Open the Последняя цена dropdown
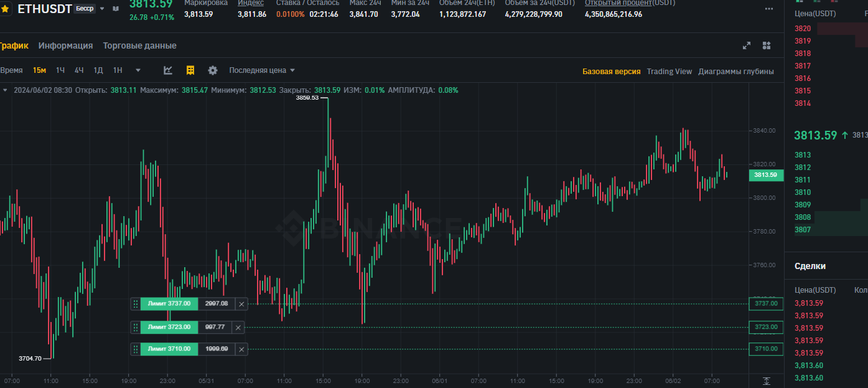 click(x=262, y=70)
